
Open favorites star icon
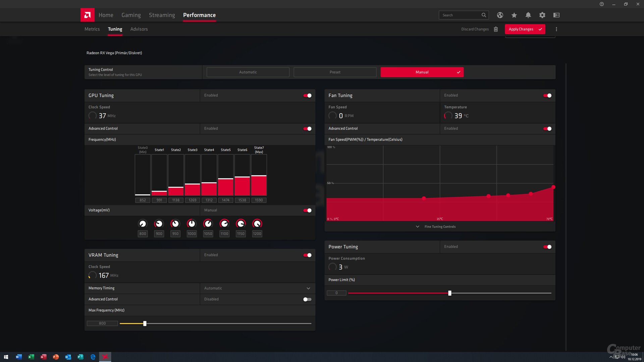514,15
